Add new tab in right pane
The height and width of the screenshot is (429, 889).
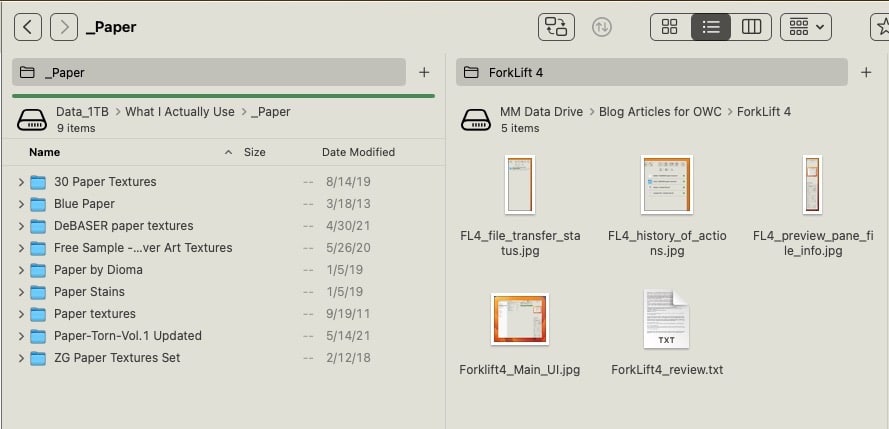tap(866, 72)
